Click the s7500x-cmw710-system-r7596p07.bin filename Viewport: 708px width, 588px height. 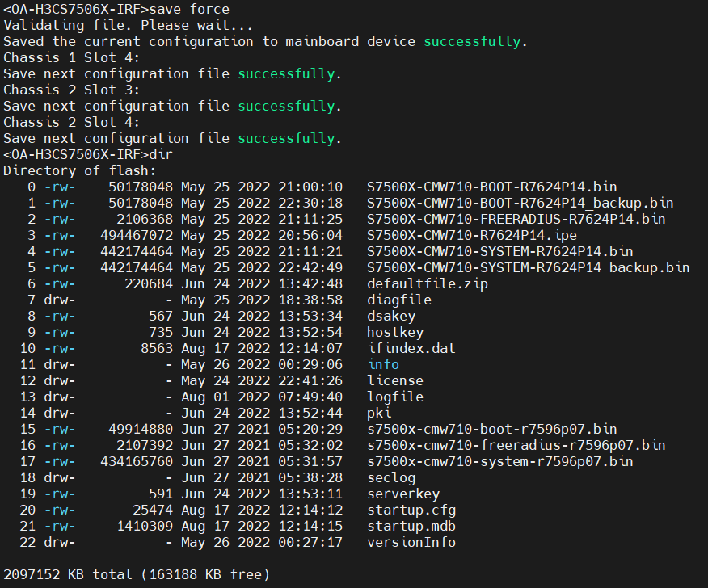point(499,461)
